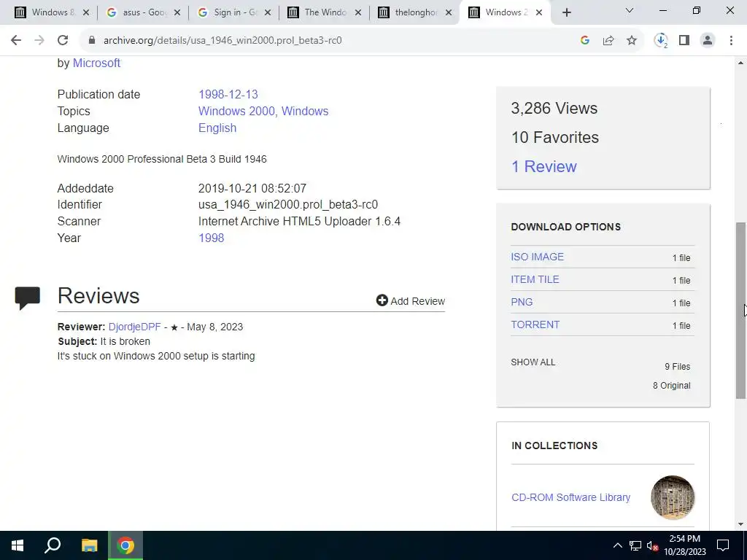The image size is (747, 560).
Task: Go back to the previous page
Action: 16,41
